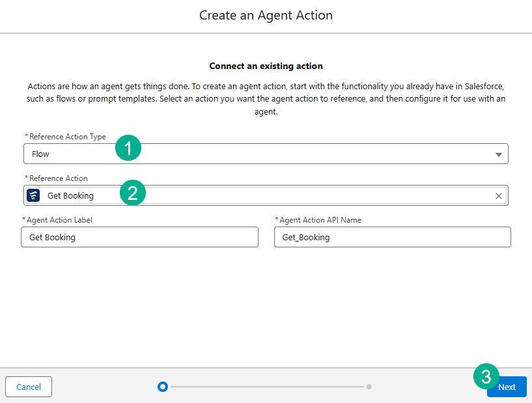Click the Connect an existing action heading

tap(266, 66)
